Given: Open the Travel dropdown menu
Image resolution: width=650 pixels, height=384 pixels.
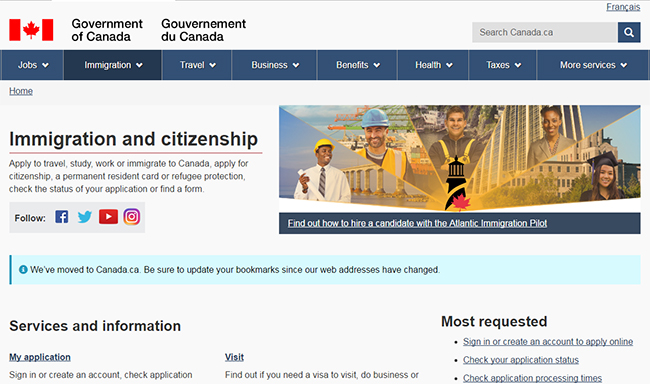Looking at the screenshot, I should (197, 65).
